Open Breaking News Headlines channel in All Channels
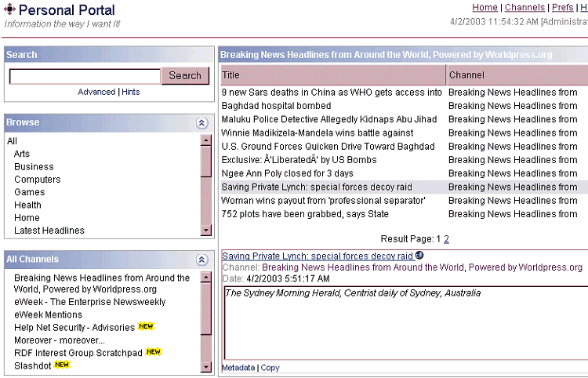 tap(102, 284)
